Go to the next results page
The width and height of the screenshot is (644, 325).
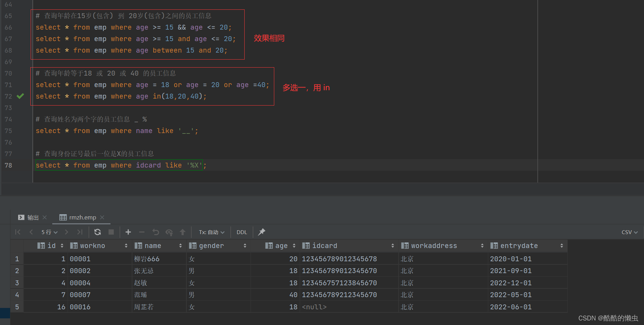pos(67,232)
